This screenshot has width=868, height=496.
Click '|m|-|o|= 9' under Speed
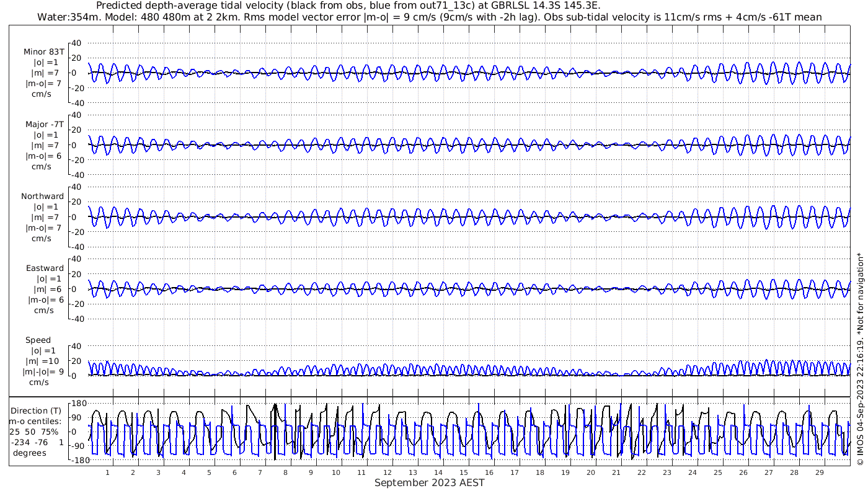[43, 371]
